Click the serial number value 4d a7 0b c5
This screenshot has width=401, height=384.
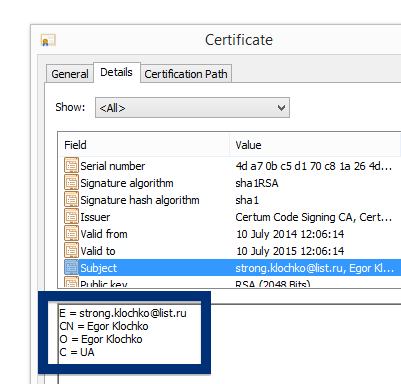[x=314, y=166]
